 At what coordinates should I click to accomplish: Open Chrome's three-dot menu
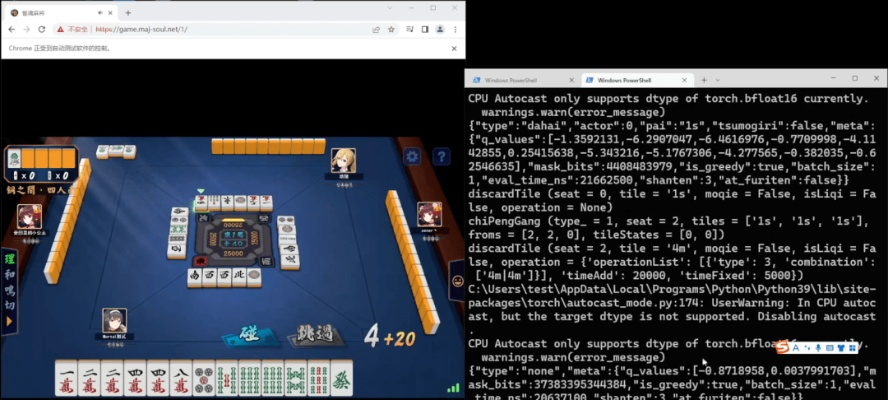(456, 30)
